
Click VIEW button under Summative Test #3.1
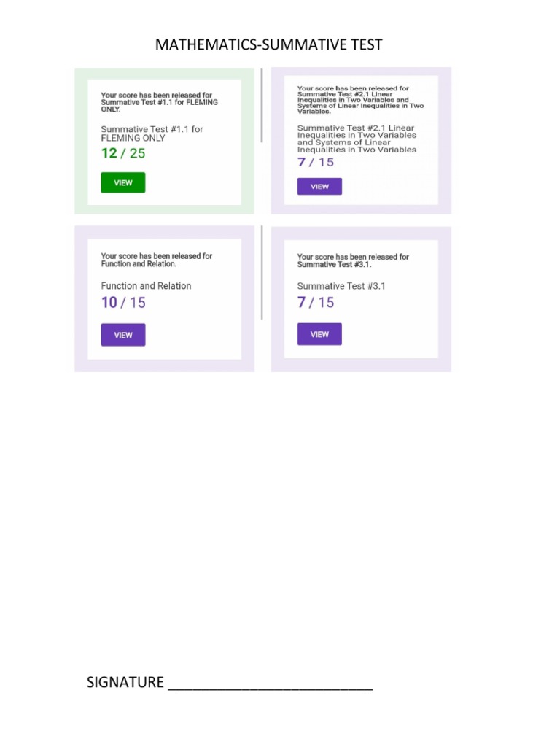[319, 334]
